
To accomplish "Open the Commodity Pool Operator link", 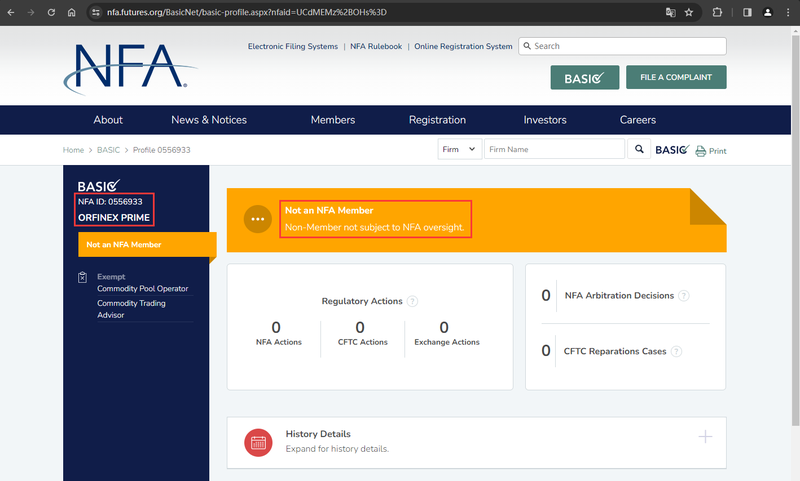I will pyautogui.click(x=142, y=289).
